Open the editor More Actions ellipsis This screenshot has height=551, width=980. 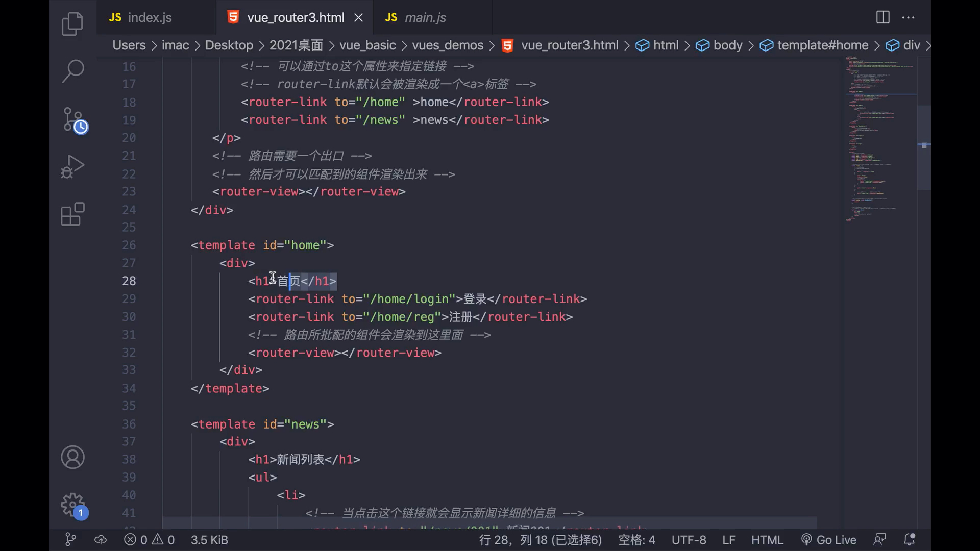coord(909,17)
